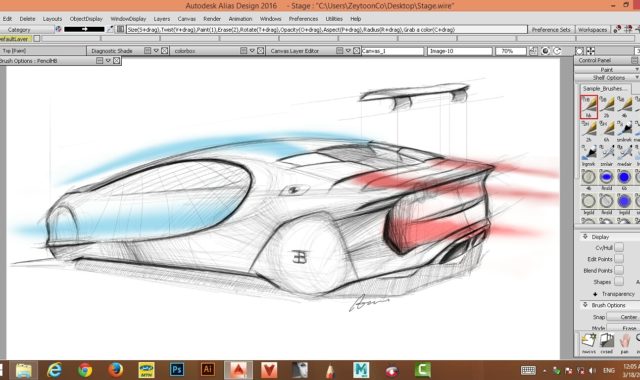Choose the smlair airbrush tool

tap(607, 154)
